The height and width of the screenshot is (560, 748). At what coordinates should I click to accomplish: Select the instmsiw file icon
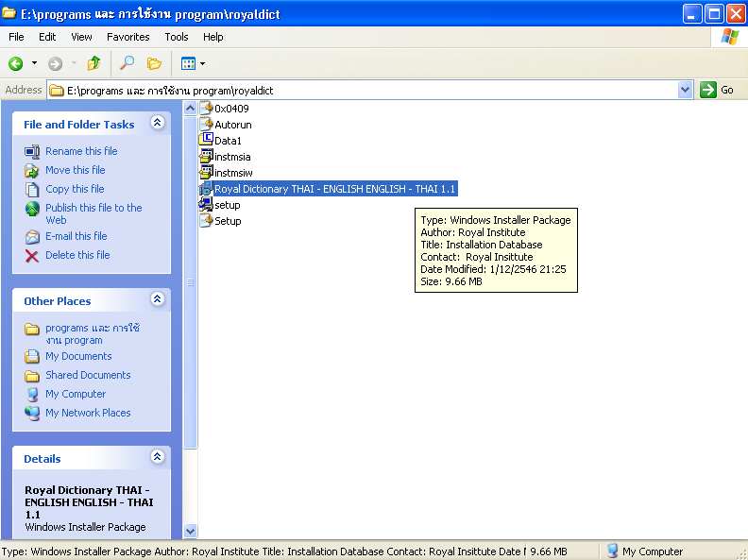click(x=206, y=172)
